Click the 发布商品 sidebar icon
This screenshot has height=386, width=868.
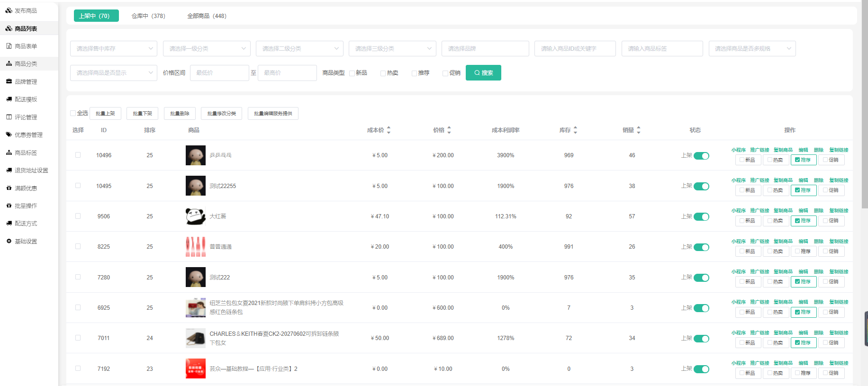point(9,10)
